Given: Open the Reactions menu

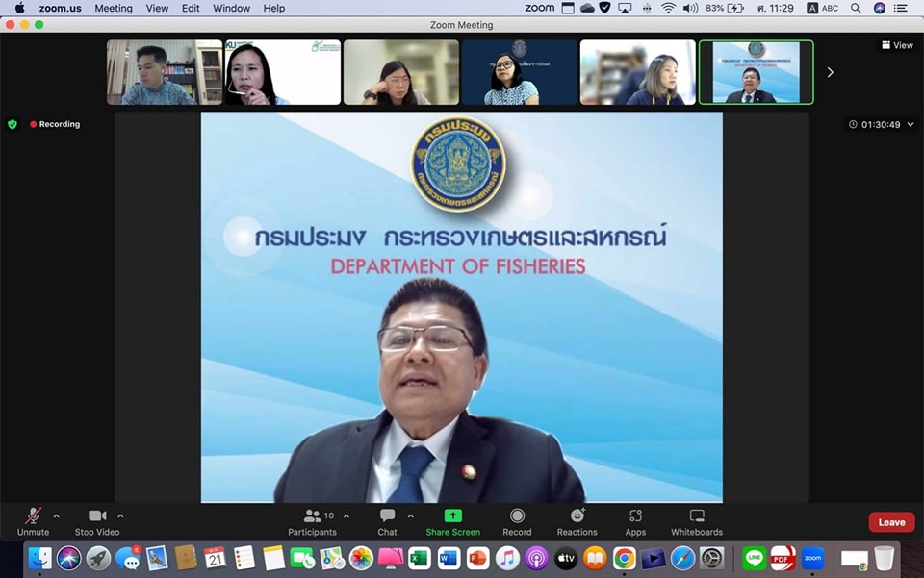Looking at the screenshot, I should point(577,522).
